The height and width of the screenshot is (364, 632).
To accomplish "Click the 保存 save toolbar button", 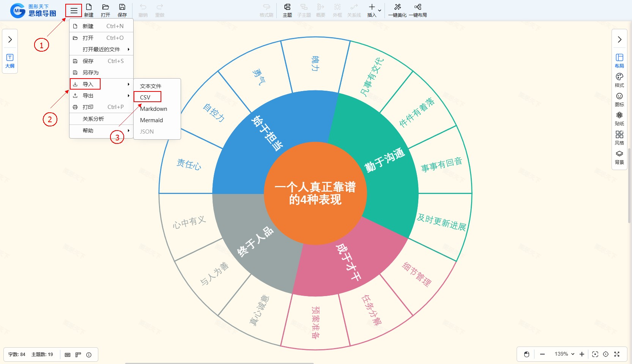I will click(x=122, y=10).
